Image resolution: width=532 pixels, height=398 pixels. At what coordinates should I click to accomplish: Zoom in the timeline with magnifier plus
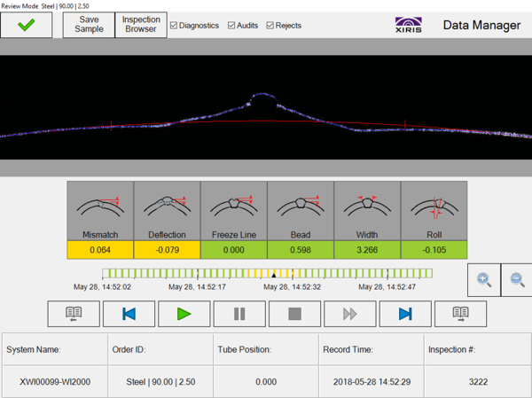(483, 280)
